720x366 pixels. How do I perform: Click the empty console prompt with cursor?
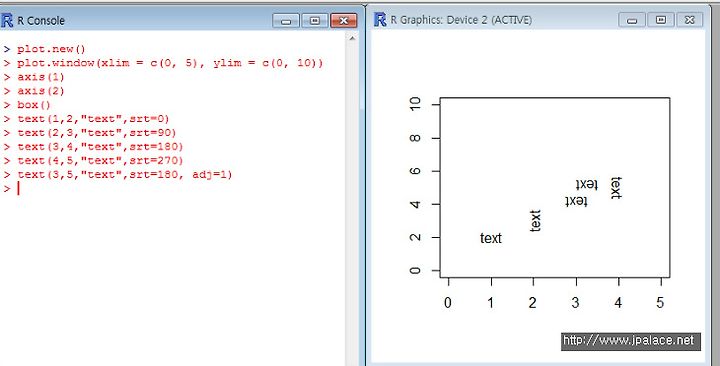[11, 189]
